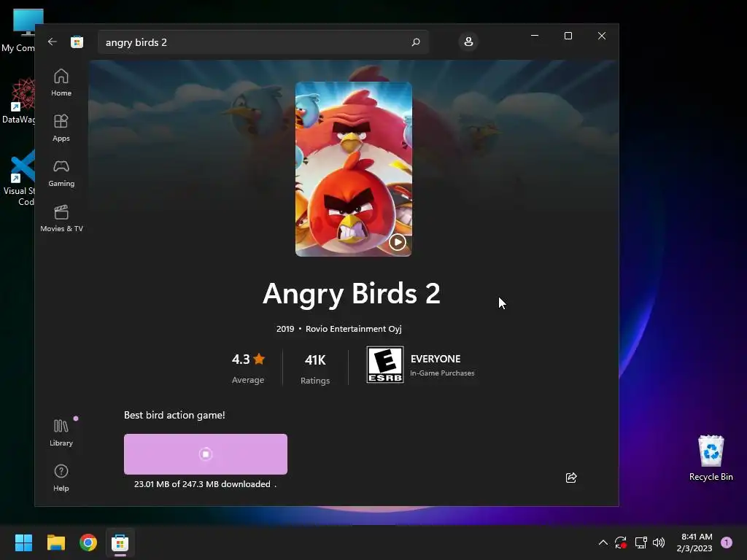Stop the download with the purple button
747x560 pixels.
point(205,454)
